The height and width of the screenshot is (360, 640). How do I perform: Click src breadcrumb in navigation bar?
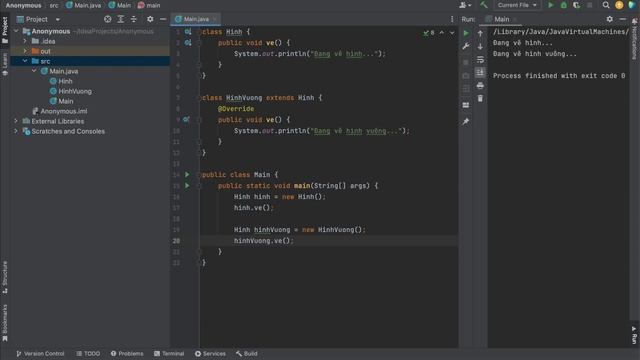point(54,5)
